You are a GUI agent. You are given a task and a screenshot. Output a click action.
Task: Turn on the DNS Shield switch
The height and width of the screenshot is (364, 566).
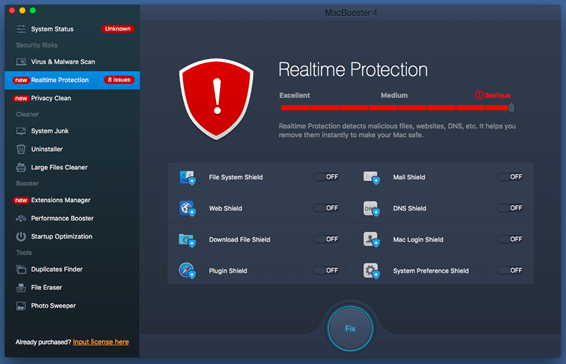(x=510, y=208)
